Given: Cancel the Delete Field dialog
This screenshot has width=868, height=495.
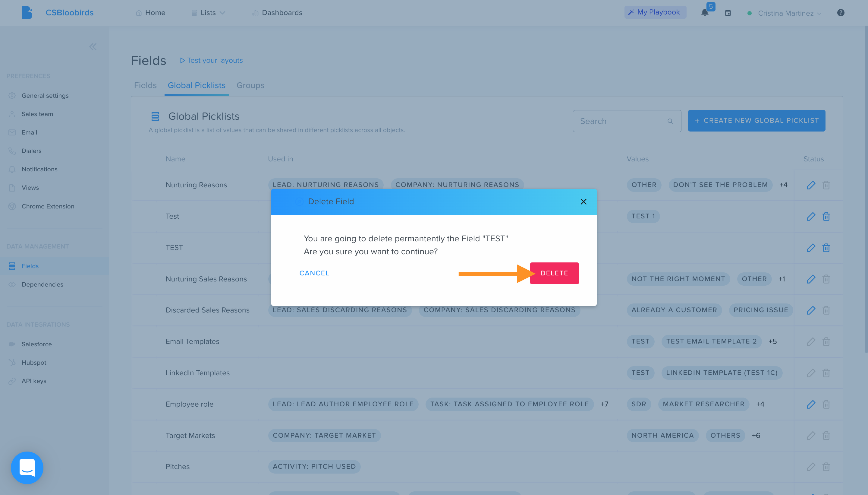Looking at the screenshot, I should 314,273.
